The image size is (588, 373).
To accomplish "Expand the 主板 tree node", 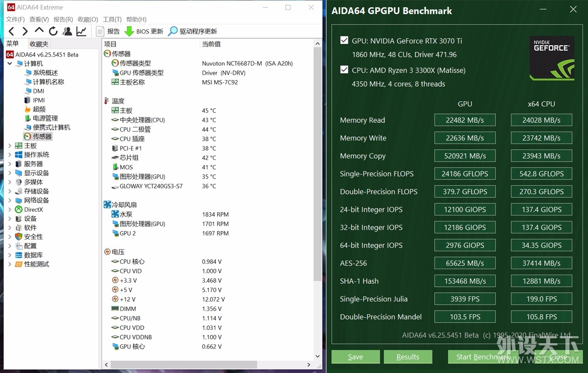I will pos(10,145).
